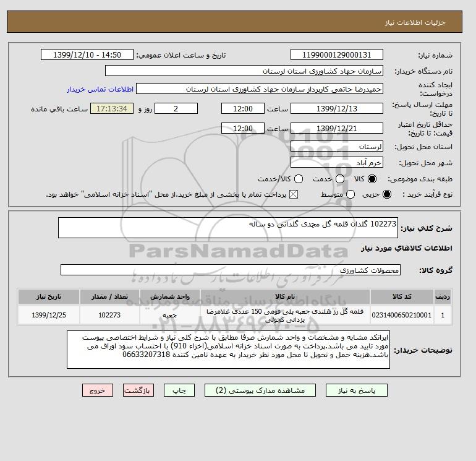Click buyer organization name field
The width and height of the screenshot is (476, 461).
pyautogui.click(x=244, y=71)
